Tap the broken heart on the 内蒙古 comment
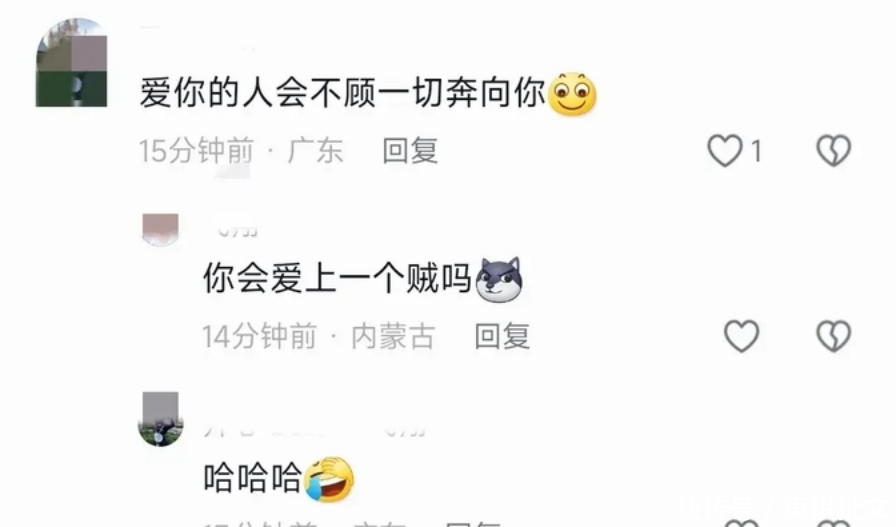 click(833, 336)
